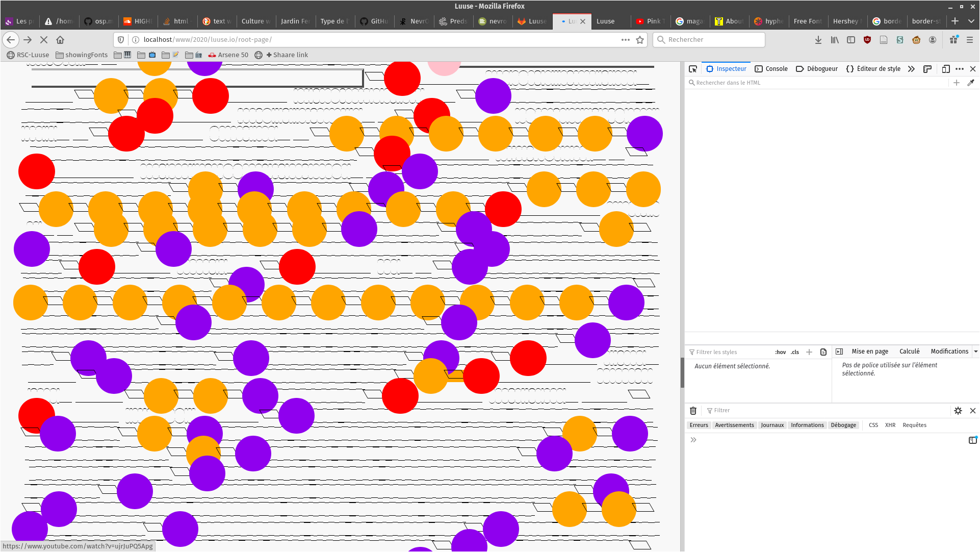The width and height of the screenshot is (980, 552).
Task: Click the Avertissements filter button
Action: [734, 425]
